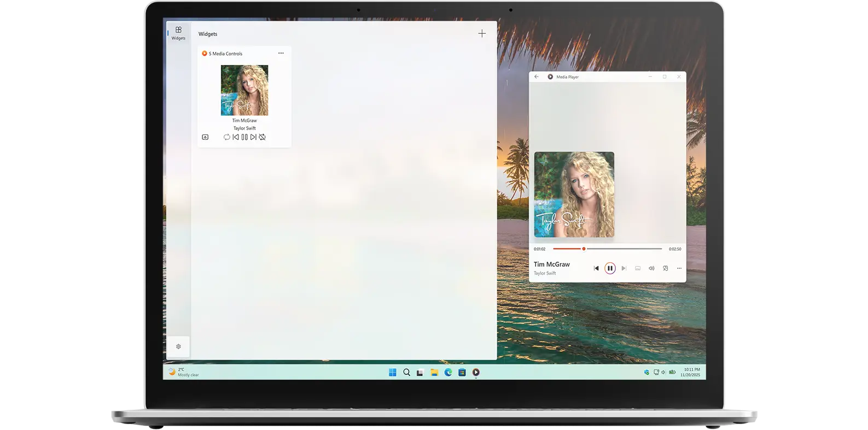Go to previous track in Media Player
Screen dimensions: 868x430
coord(596,268)
